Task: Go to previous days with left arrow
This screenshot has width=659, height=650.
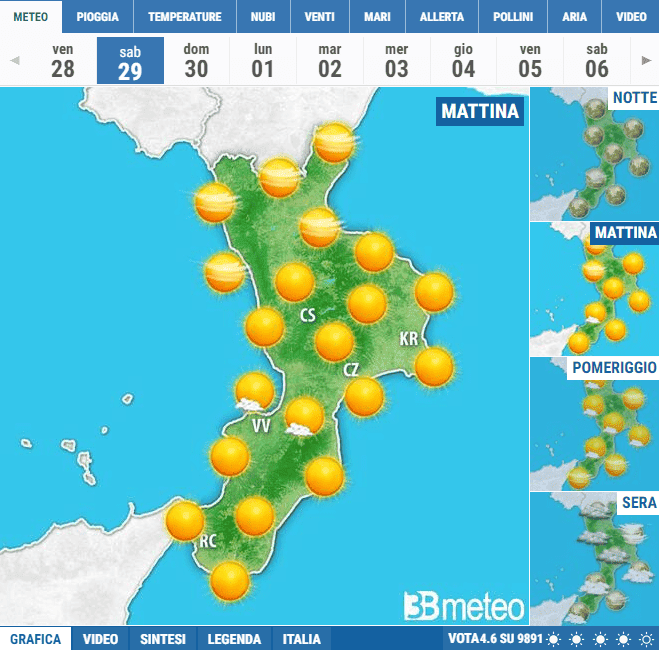Action: point(15,61)
